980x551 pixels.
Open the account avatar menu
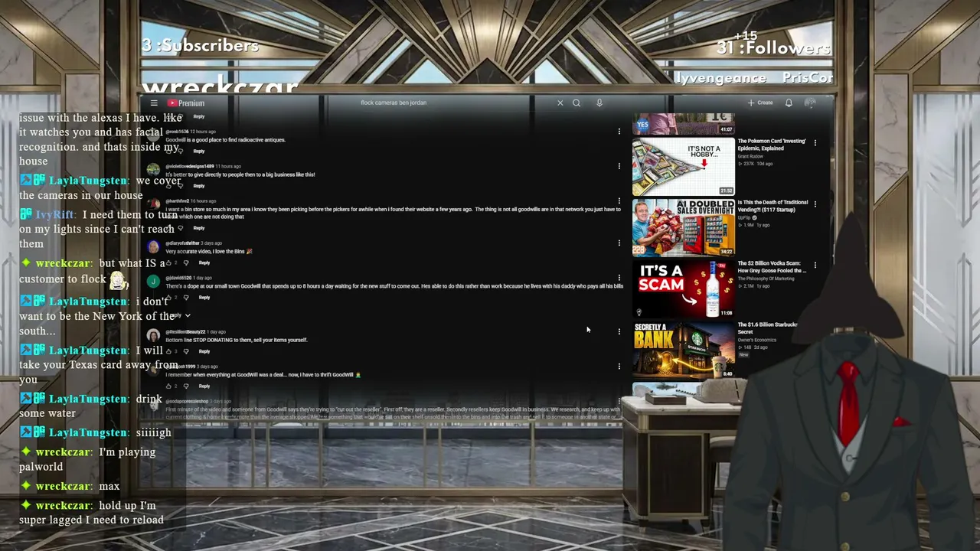click(x=810, y=103)
